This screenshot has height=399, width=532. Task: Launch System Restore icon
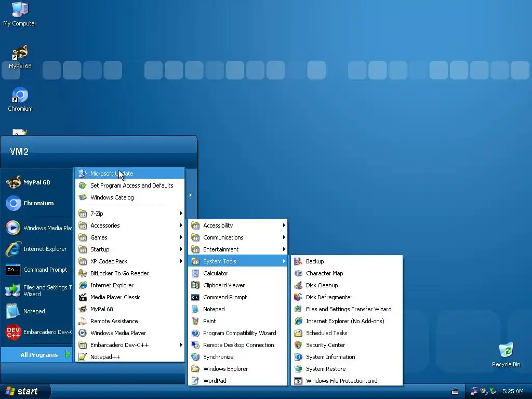(x=298, y=369)
